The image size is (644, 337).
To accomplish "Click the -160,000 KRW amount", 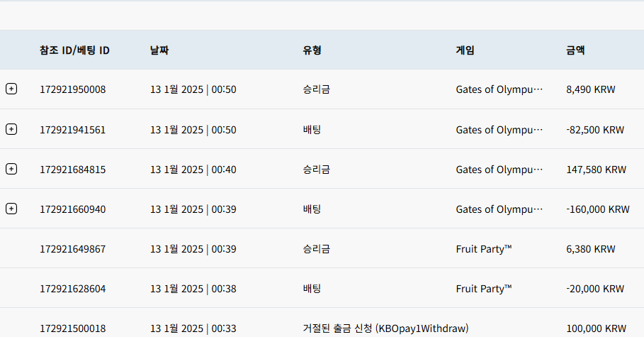I will [x=597, y=209].
